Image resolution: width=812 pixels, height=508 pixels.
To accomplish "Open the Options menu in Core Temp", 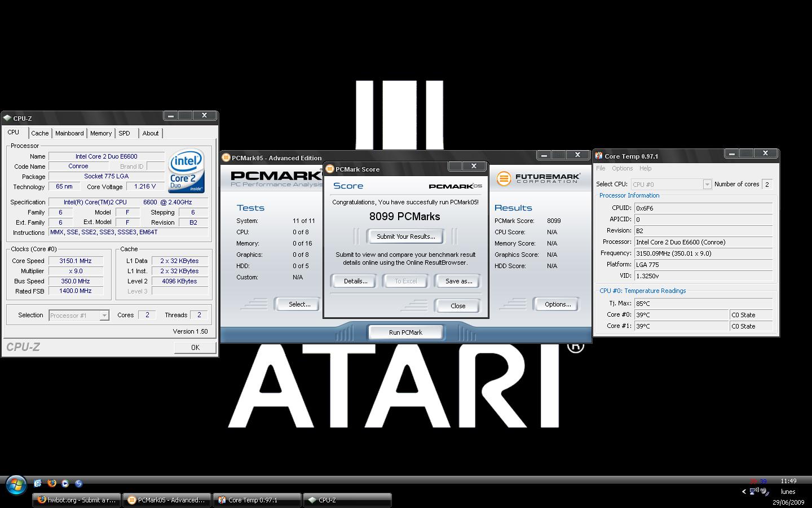I will 622,168.
